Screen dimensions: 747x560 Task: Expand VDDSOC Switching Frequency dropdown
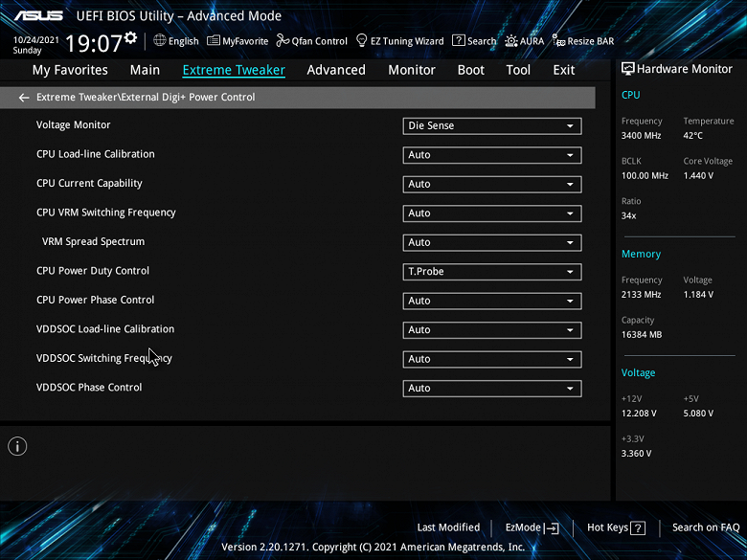point(492,360)
